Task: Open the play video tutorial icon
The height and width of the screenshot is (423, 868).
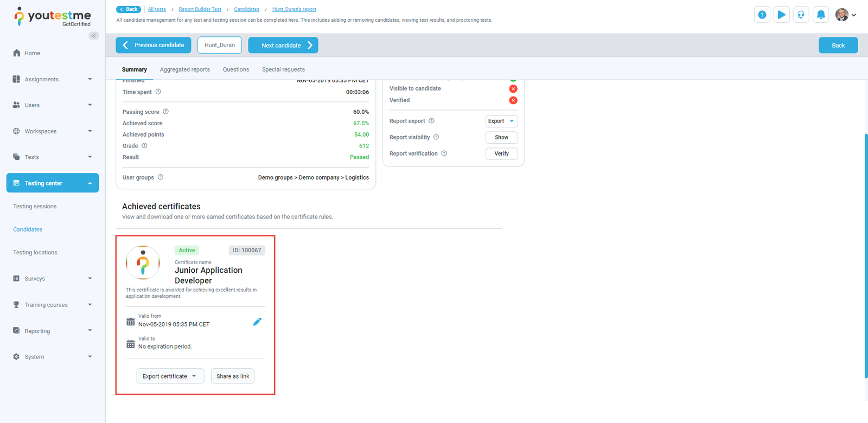Action: pyautogui.click(x=781, y=15)
